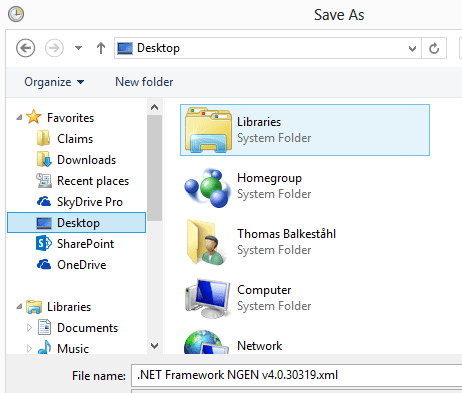Open the recent locations dropdown arrow

click(78, 48)
